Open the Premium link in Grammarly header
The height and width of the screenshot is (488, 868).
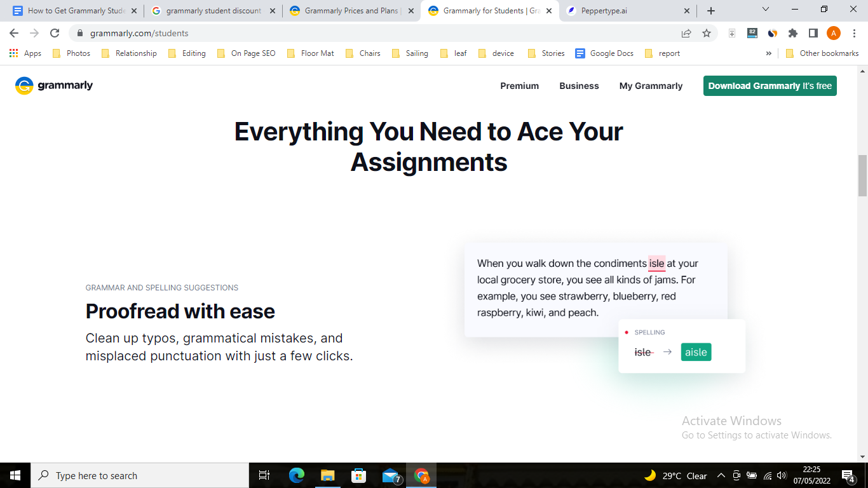519,86
